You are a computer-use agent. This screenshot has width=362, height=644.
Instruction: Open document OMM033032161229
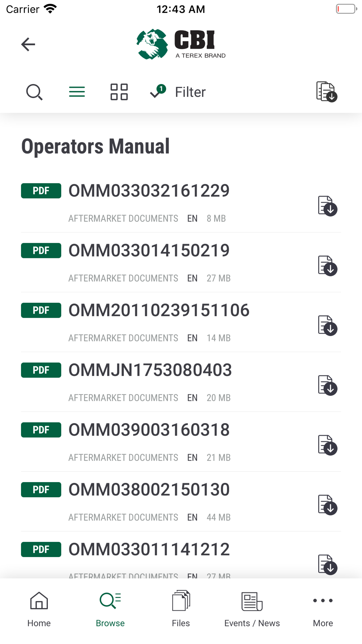(x=149, y=191)
